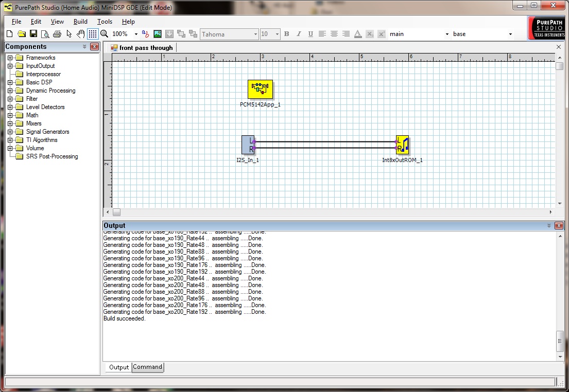The image size is (569, 392).
Task: Click the text label (ab) tool icon
Action: [x=145, y=34]
